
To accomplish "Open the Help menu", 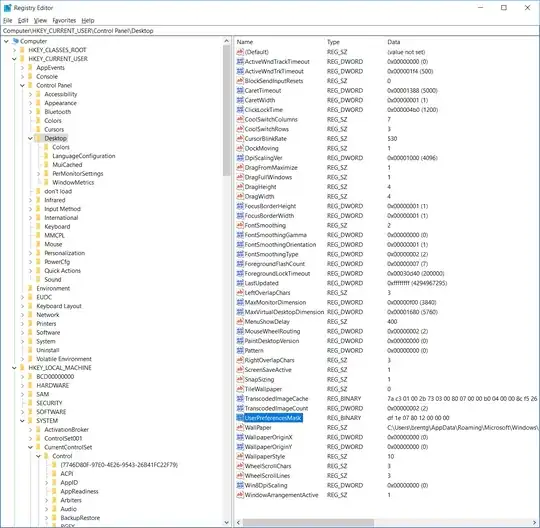I will [x=88, y=20].
